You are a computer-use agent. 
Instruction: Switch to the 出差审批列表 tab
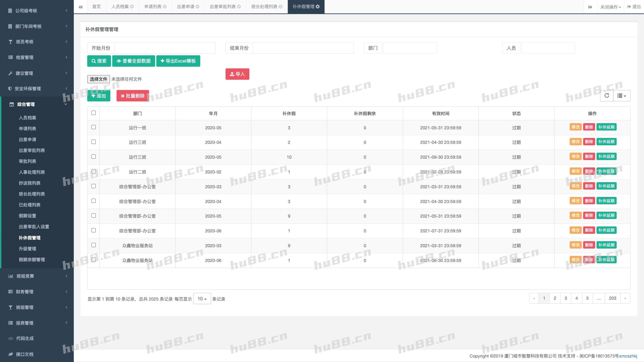pos(222,7)
